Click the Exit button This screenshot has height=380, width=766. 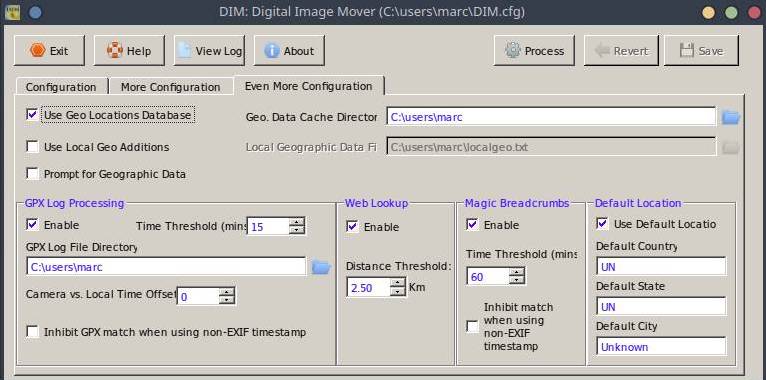coord(49,50)
